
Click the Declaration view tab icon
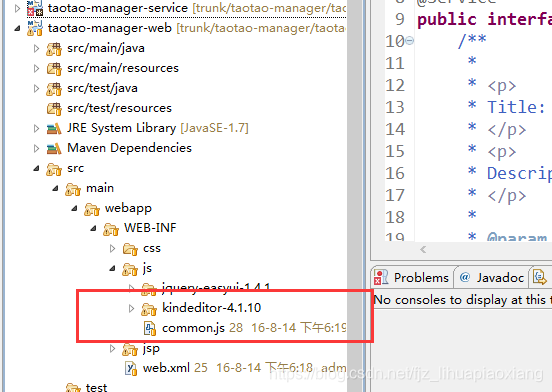(x=539, y=277)
